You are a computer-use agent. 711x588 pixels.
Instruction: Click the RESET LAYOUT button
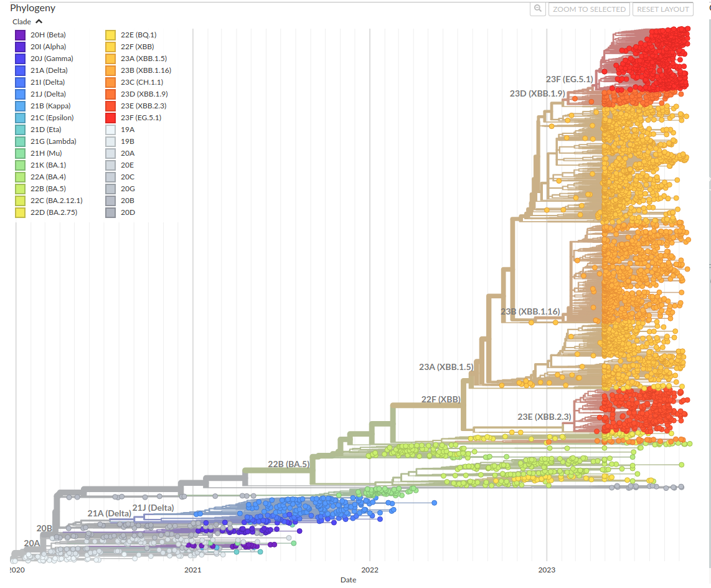663,9
